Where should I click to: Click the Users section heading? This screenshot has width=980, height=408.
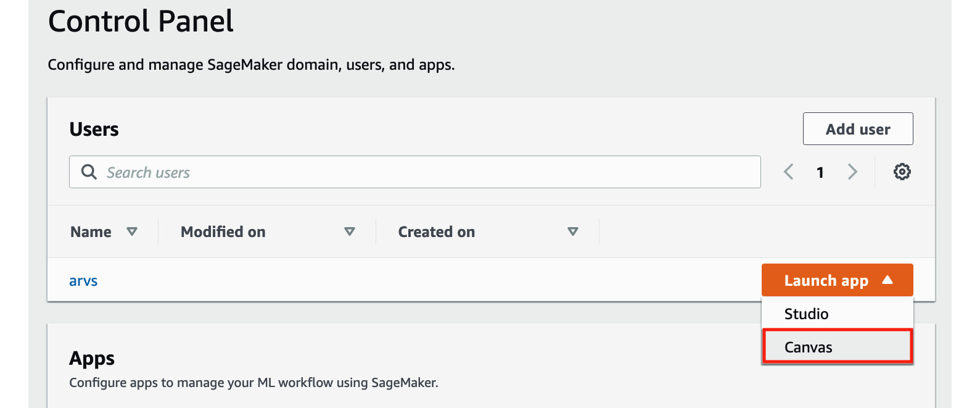pyautogui.click(x=94, y=129)
